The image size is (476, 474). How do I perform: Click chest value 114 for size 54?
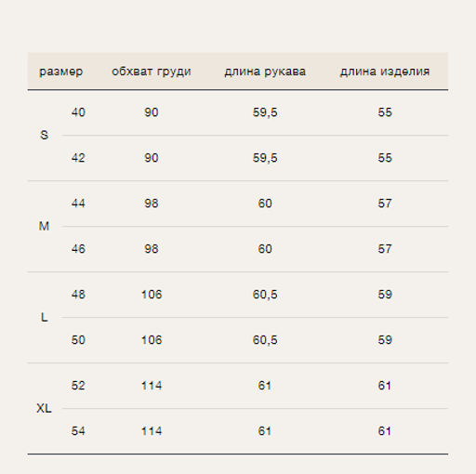[x=152, y=431]
